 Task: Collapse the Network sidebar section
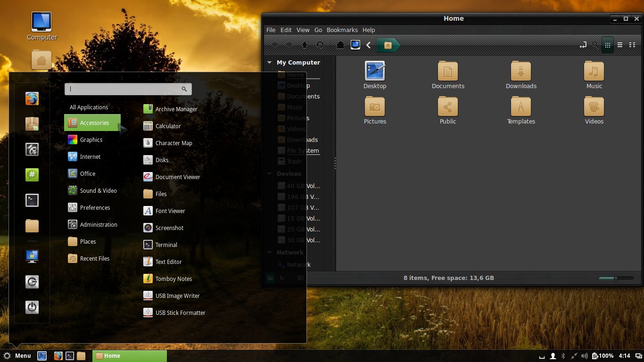point(269,252)
